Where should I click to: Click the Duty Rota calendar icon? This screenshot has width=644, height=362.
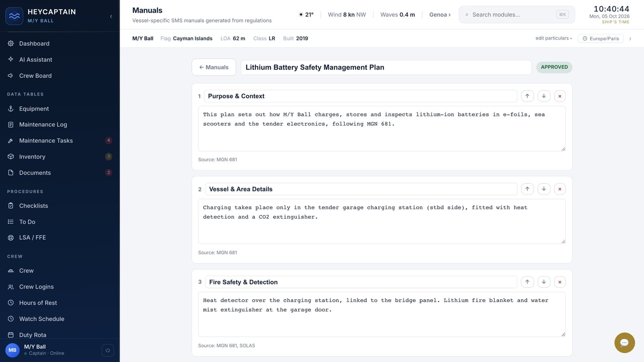click(11, 335)
